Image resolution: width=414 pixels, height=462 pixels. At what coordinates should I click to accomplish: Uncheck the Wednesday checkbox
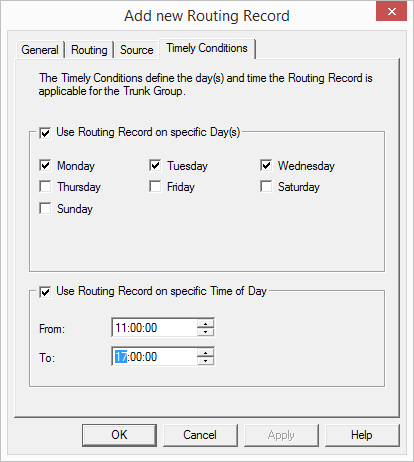click(x=266, y=165)
